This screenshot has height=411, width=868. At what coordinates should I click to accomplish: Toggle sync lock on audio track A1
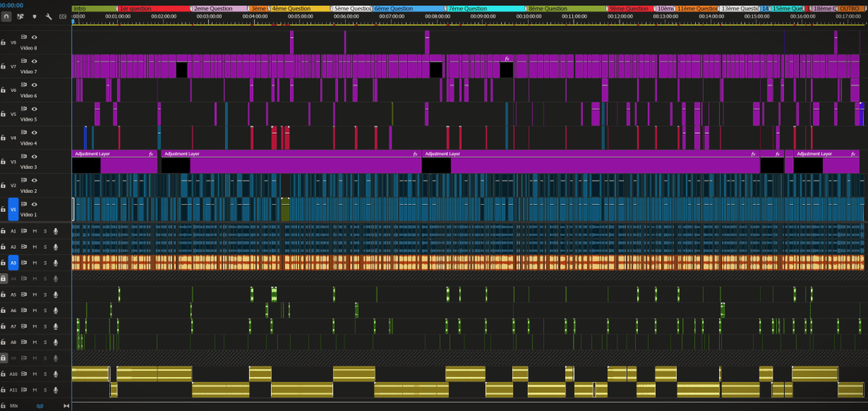(x=24, y=231)
